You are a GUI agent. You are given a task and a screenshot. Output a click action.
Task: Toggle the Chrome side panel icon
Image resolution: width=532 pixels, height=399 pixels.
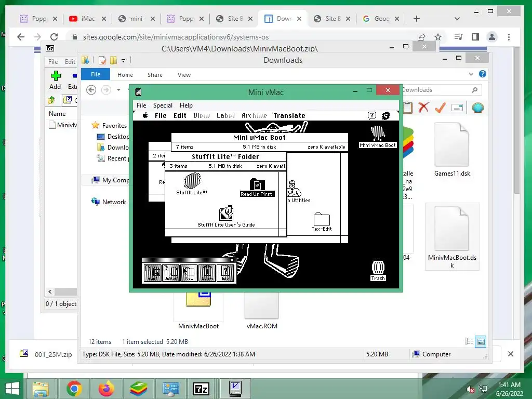(475, 37)
